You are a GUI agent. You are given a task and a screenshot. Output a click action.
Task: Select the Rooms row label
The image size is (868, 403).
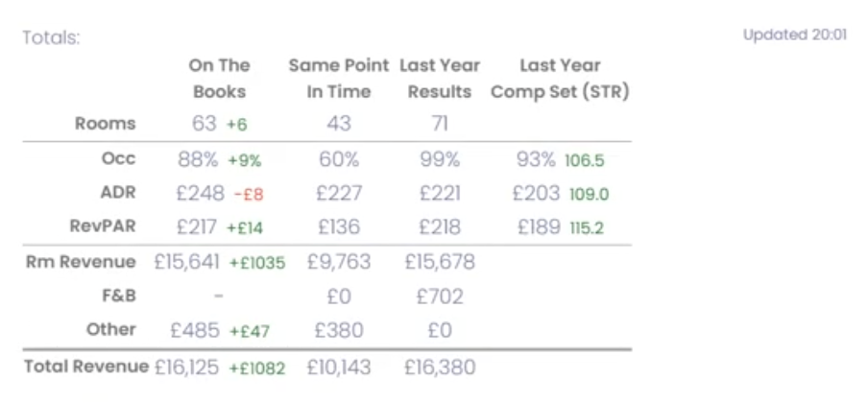click(106, 123)
